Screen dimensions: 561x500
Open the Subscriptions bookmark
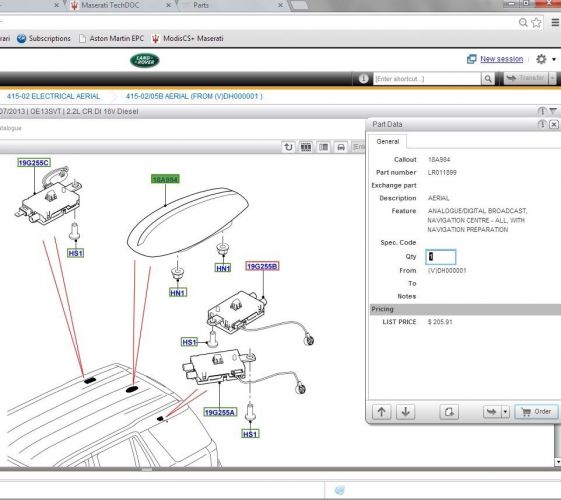click(x=44, y=38)
